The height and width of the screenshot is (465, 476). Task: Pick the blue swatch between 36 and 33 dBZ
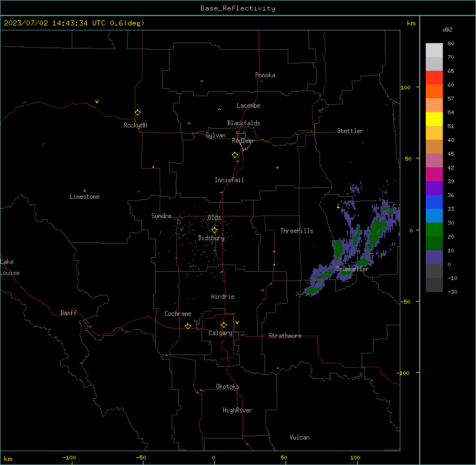click(x=434, y=202)
